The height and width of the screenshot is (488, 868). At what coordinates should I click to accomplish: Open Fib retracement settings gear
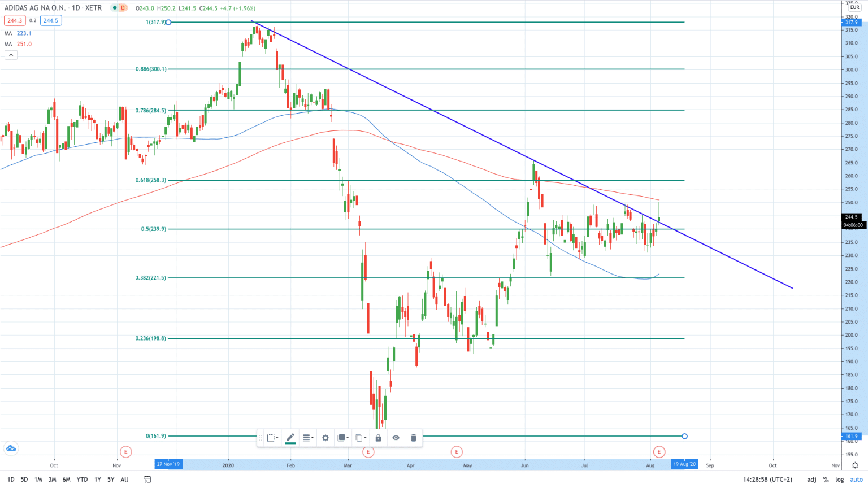point(325,438)
